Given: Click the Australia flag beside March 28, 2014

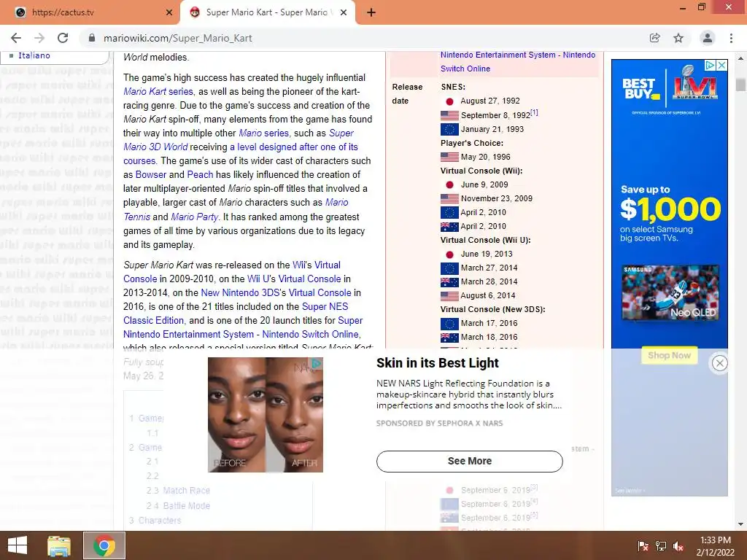Looking at the screenshot, I should coord(449,282).
